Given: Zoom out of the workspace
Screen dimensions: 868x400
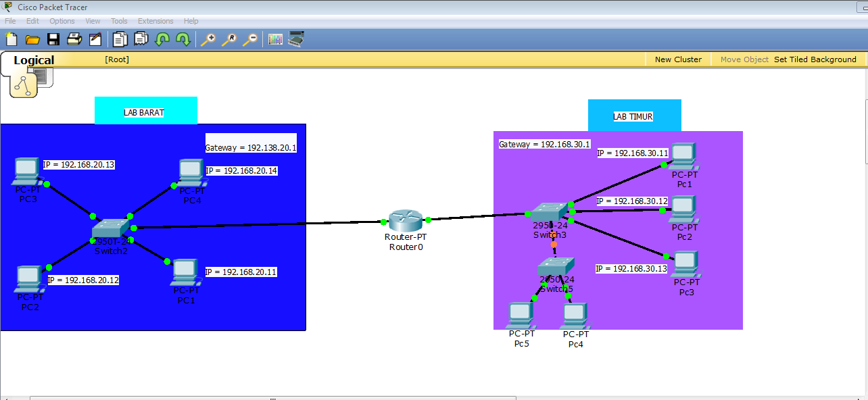Looking at the screenshot, I should pos(250,39).
